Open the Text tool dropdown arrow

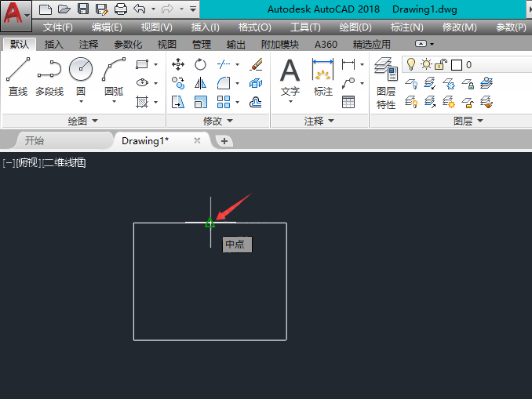[290, 101]
